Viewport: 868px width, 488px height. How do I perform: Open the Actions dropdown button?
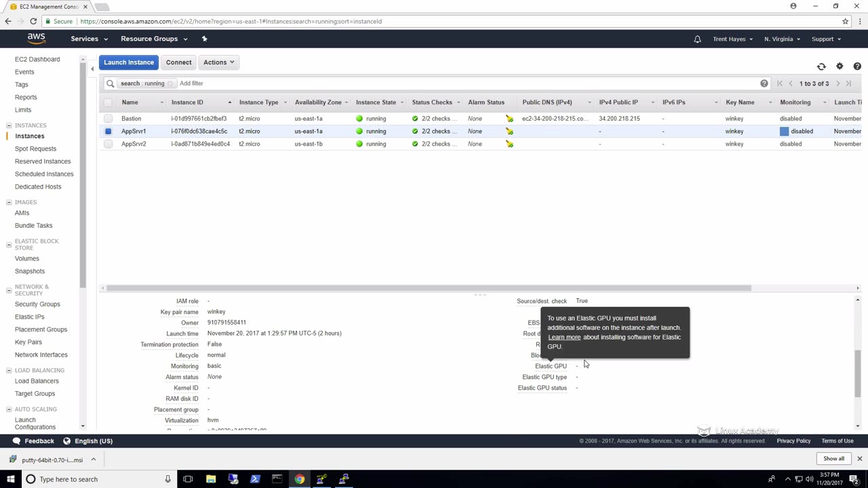coord(218,62)
